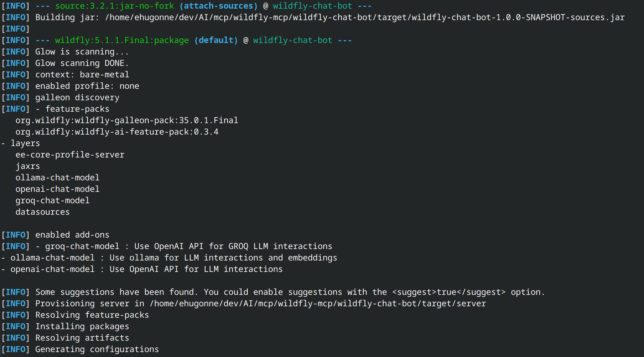
Task: Click the datasources layer entry
Action: pyautogui.click(x=43, y=212)
